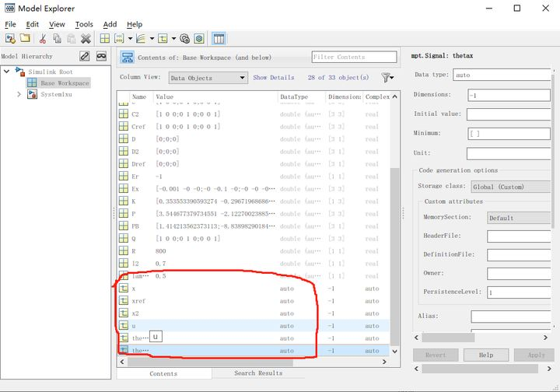Open the Tools menu
The image size is (560, 392).
pyautogui.click(x=84, y=24)
